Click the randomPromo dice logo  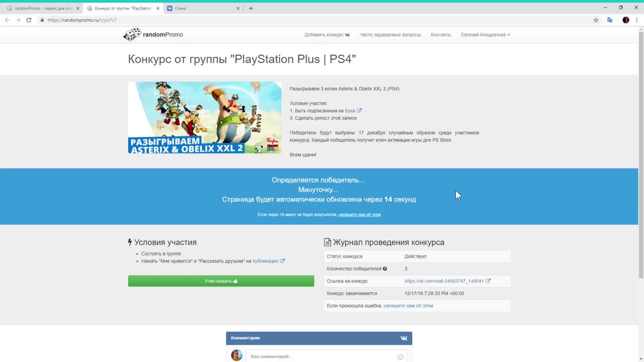[132, 35]
